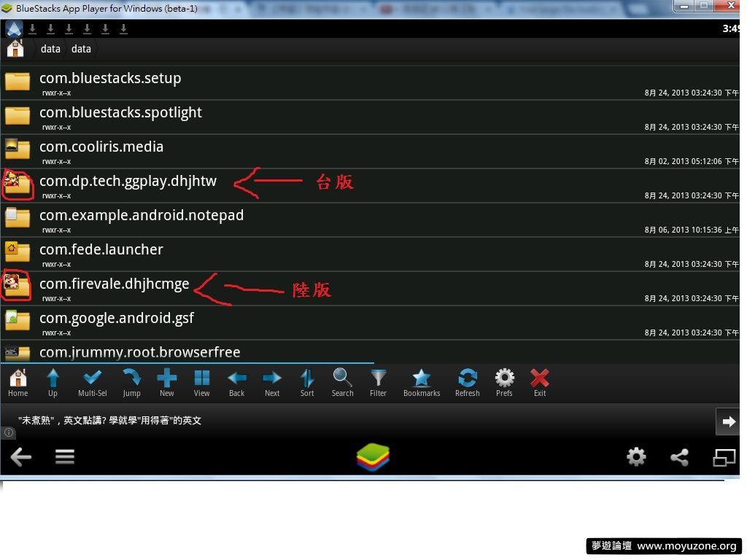Open the Sort options
Screen dimensions: 747x560
click(x=307, y=383)
